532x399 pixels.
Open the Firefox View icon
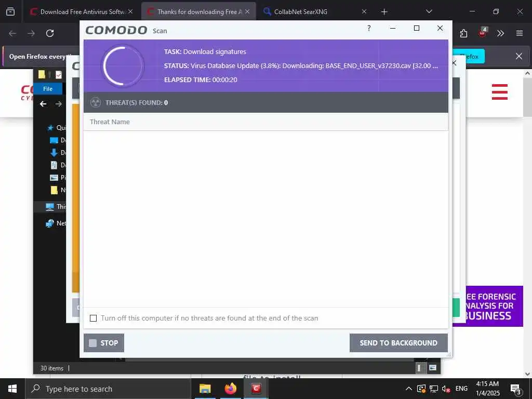click(10, 11)
